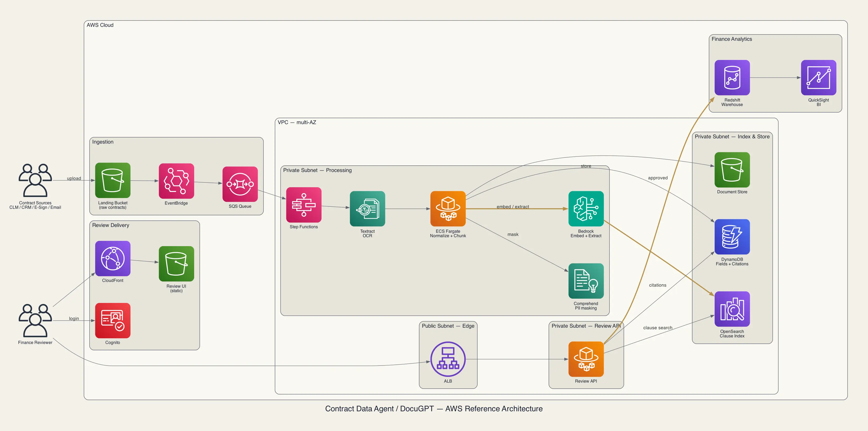Viewport: 868px width, 431px height.
Task: Click the Review API caption under the icon
Action: pyautogui.click(x=586, y=381)
